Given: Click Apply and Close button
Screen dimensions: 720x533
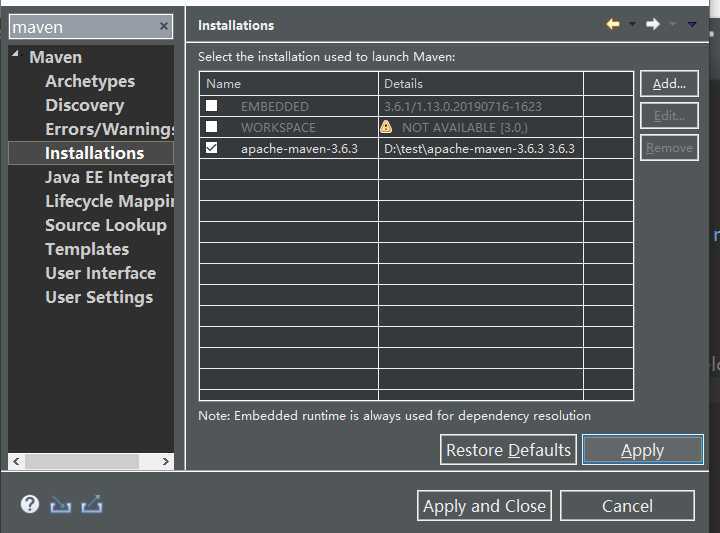Looking at the screenshot, I should [x=484, y=506].
